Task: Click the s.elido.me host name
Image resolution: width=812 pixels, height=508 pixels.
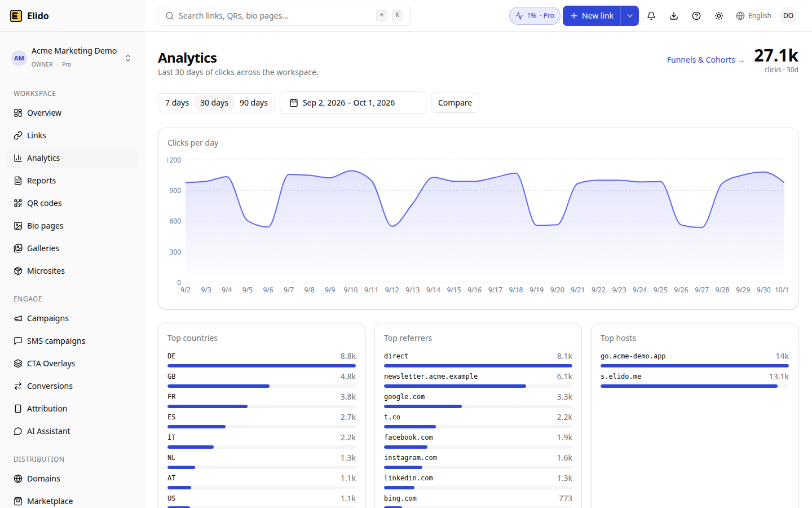Action: click(x=621, y=376)
